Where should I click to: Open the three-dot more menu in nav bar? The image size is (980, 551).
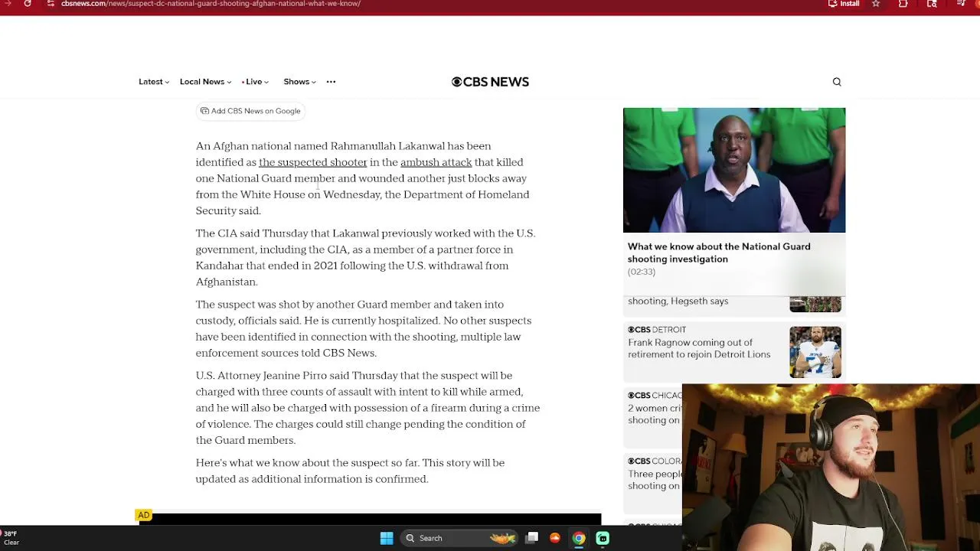pyautogui.click(x=331, y=82)
